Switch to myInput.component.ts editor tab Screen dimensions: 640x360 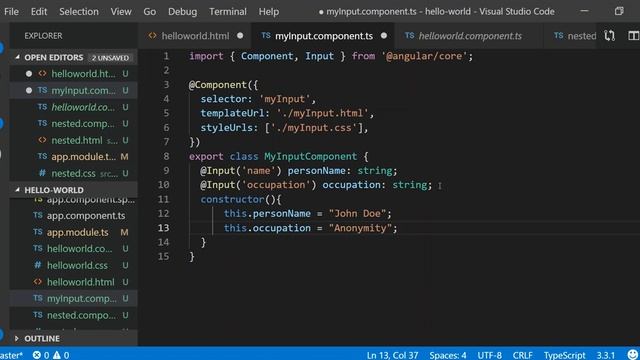coord(323,36)
